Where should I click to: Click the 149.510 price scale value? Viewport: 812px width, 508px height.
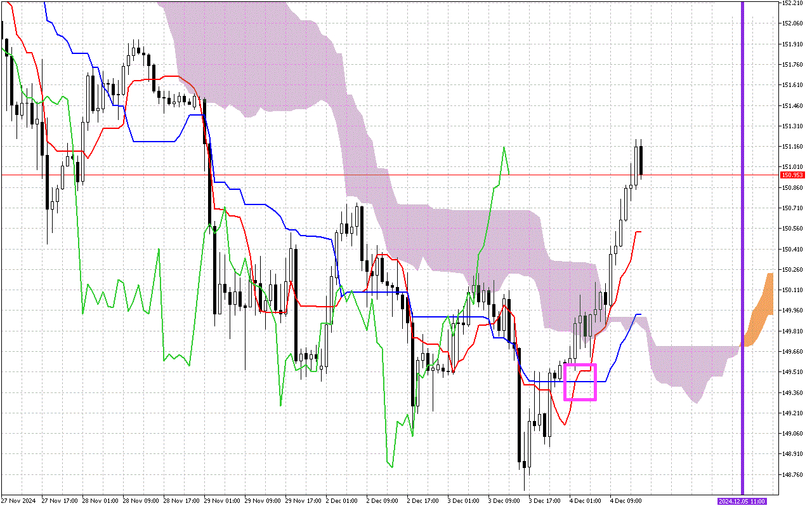793,373
